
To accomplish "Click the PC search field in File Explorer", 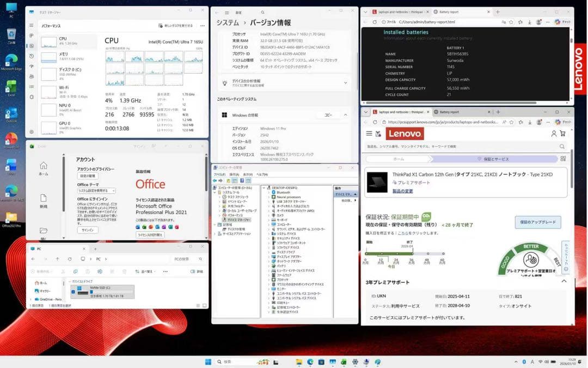I will click(x=183, y=258).
